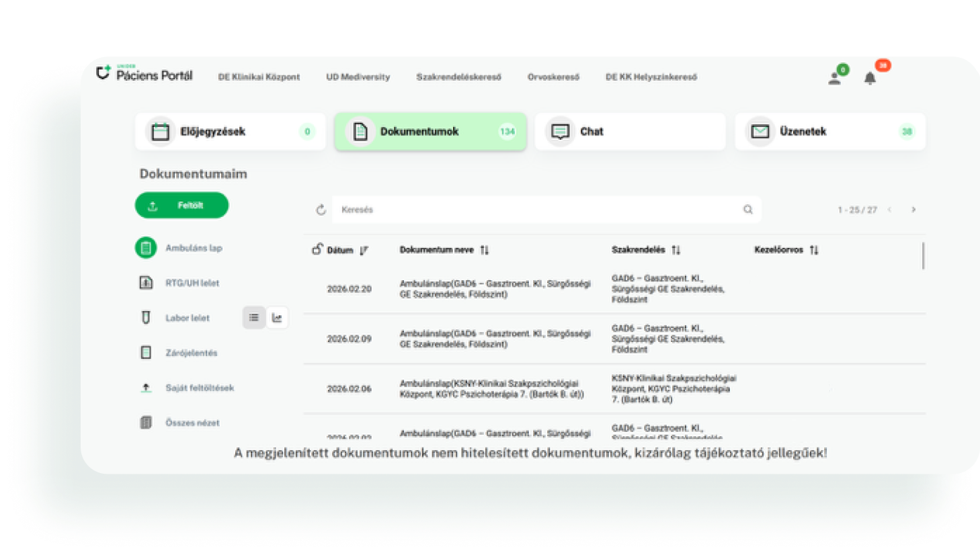
Task: Click the magnifier search icon
Action: 748,210
